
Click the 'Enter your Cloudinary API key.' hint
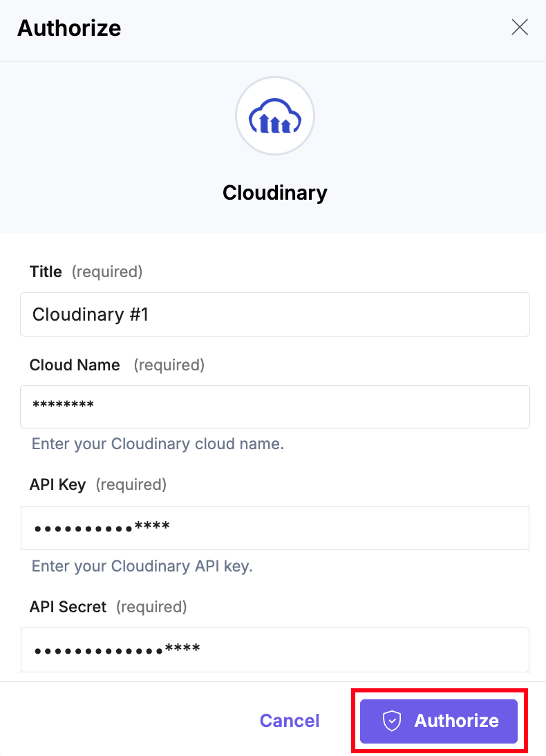click(142, 565)
